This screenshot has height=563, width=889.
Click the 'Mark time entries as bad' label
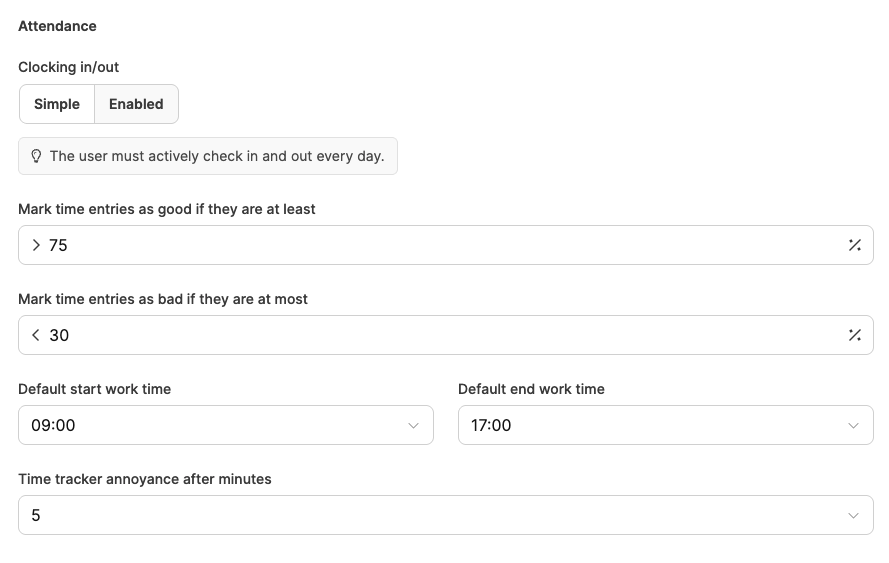[163, 299]
